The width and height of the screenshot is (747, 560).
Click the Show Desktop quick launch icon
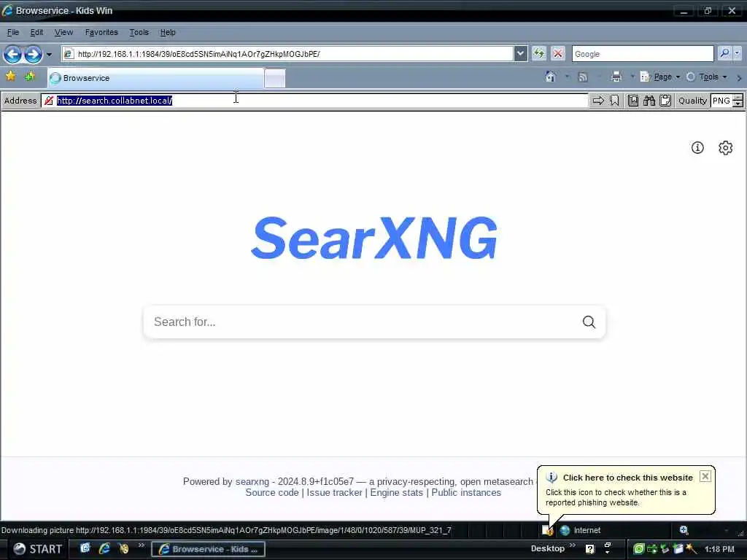tap(85, 548)
